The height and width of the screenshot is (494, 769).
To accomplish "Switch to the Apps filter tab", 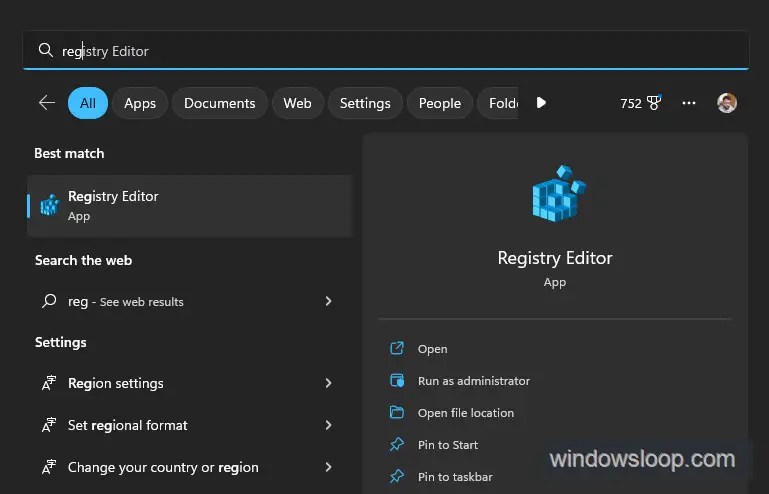I will (x=140, y=103).
